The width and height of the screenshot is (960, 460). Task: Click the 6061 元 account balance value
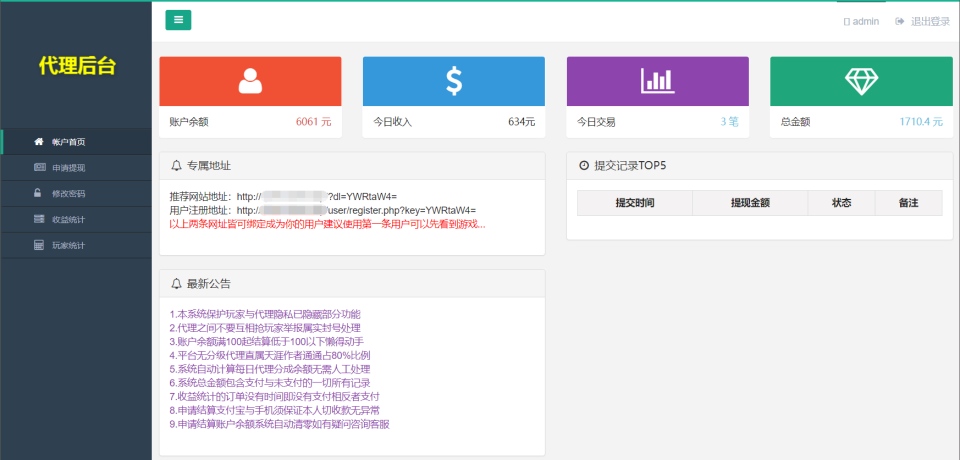pos(313,122)
